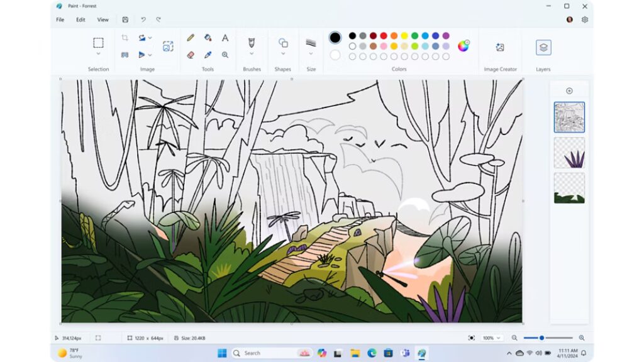Add a new layer with plus button
This screenshot has width=644, height=362.
coord(569,90)
